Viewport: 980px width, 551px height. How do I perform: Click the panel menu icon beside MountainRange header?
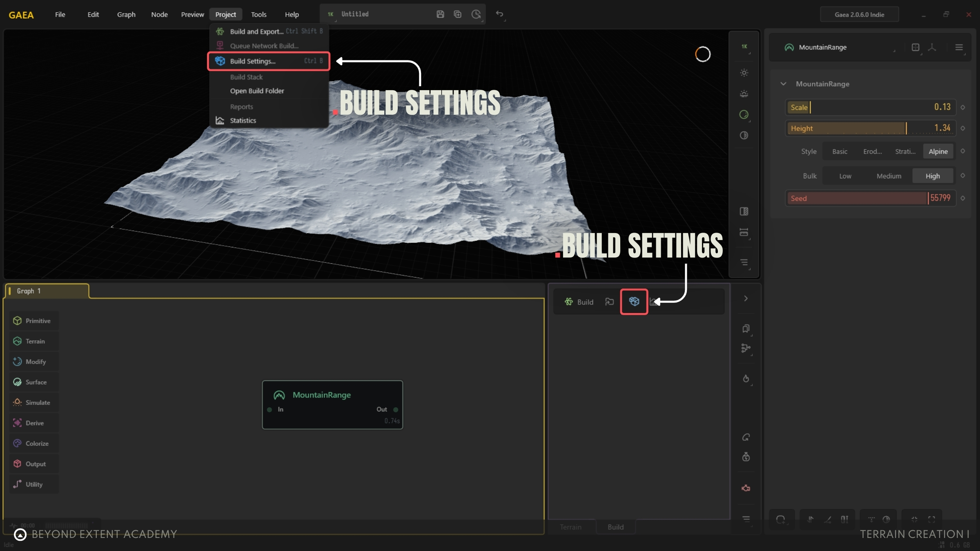pos(959,47)
